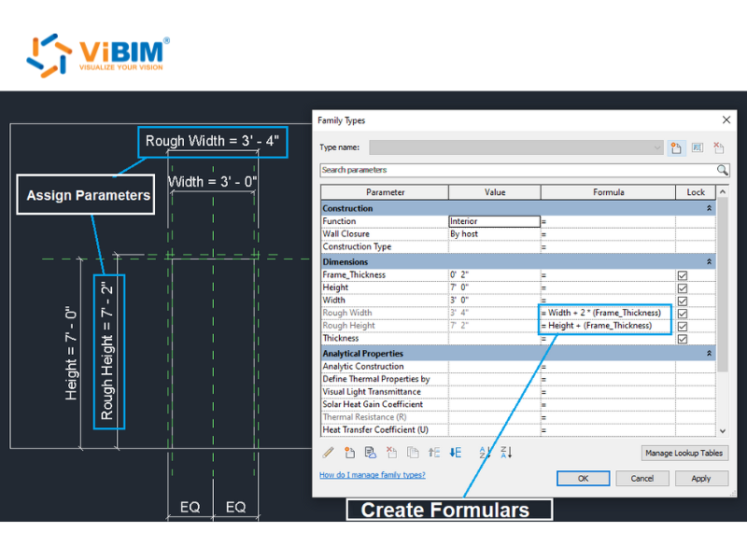The height and width of the screenshot is (560, 747).
Task: Click the Rename Type icon
Action: (698, 148)
